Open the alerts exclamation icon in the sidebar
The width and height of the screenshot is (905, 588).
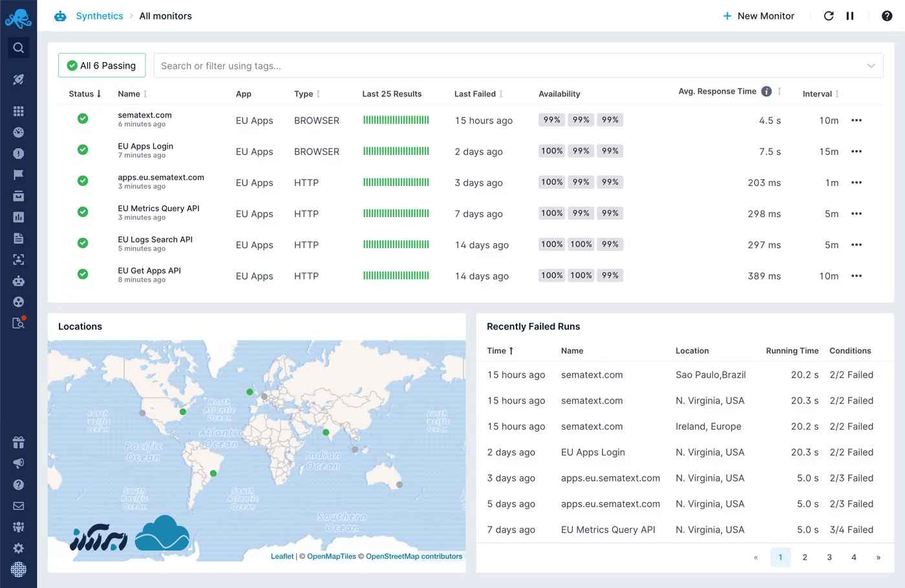click(18, 154)
